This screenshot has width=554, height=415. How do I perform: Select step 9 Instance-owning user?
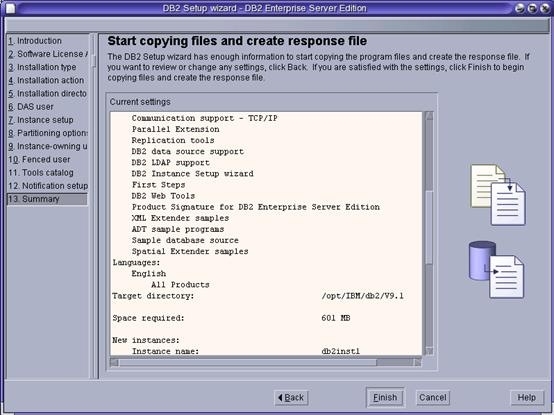48,146
